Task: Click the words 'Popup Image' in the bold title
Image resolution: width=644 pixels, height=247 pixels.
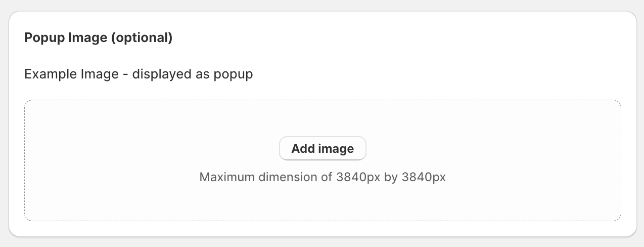Action: [x=65, y=38]
